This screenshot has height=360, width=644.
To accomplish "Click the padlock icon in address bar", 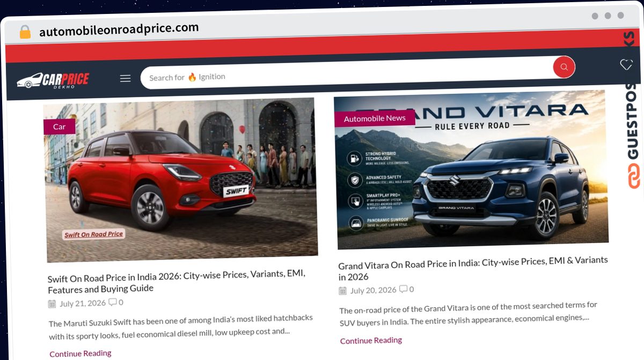I will click(25, 32).
